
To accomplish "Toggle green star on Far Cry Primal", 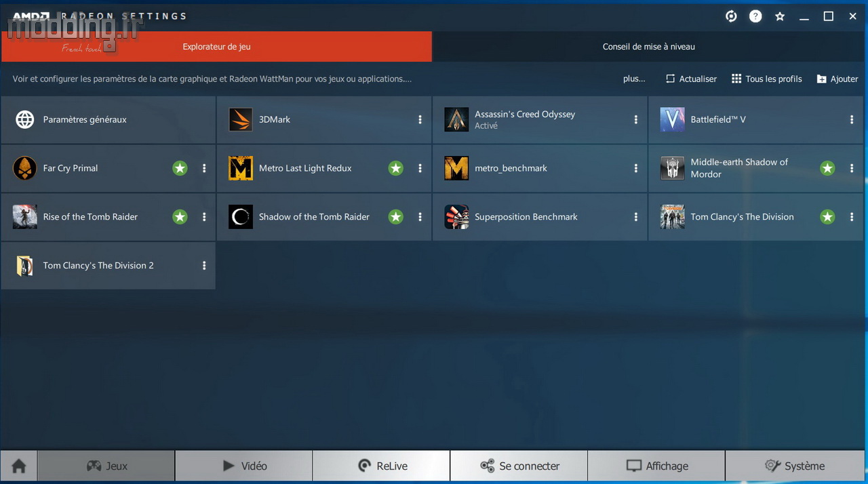I will tap(180, 168).
